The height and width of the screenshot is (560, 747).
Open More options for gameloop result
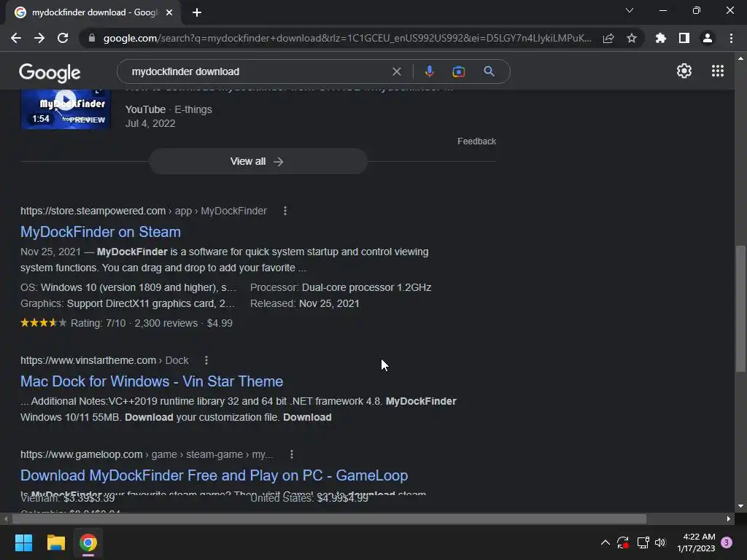coord(292,454)
